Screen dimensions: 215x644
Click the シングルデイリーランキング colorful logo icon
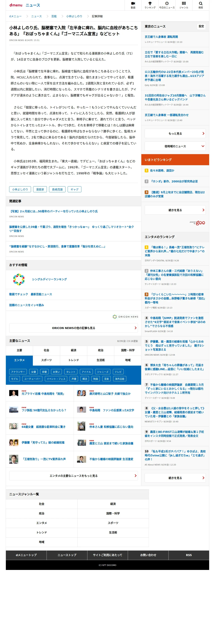tap(19, 279)
